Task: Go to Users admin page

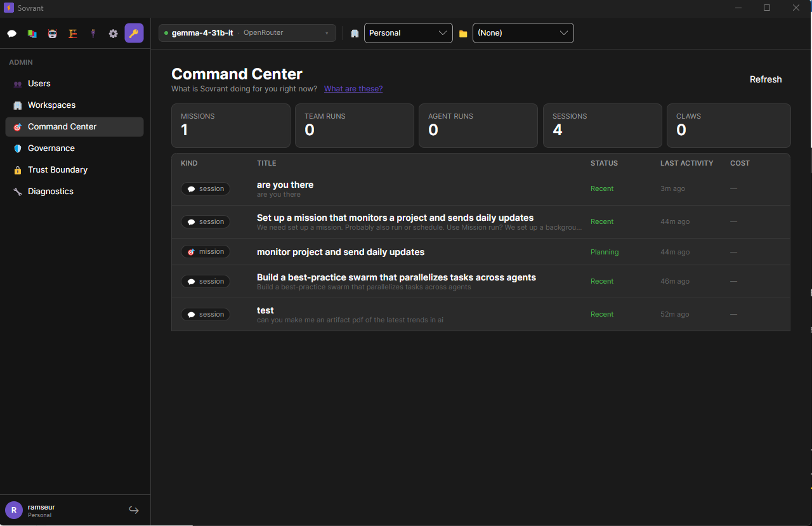Action: 74,84
